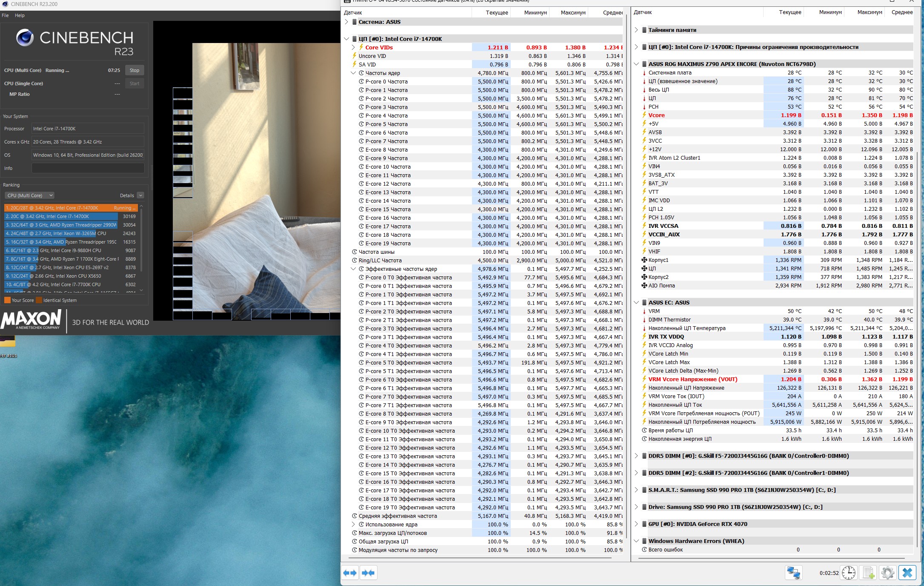
Task: Toggle the ranking Details arrow button
Action: point(140,195)
